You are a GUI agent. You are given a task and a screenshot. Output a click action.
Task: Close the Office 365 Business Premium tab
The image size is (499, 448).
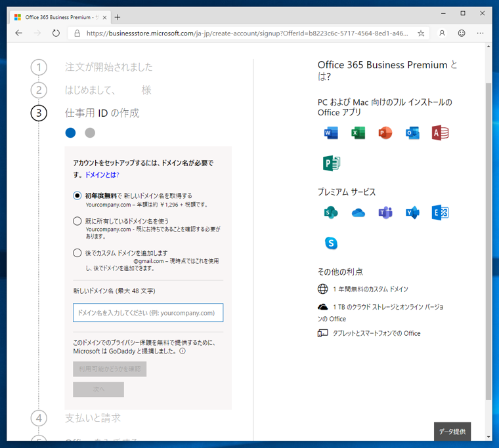pos(104,18)
